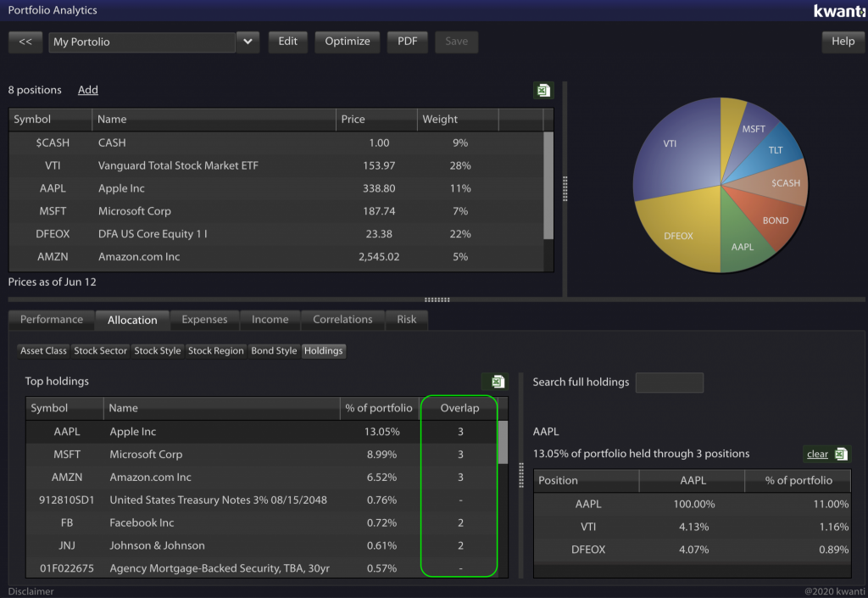Click the Optimize button

pyautogui.click(x=347, y=42)
